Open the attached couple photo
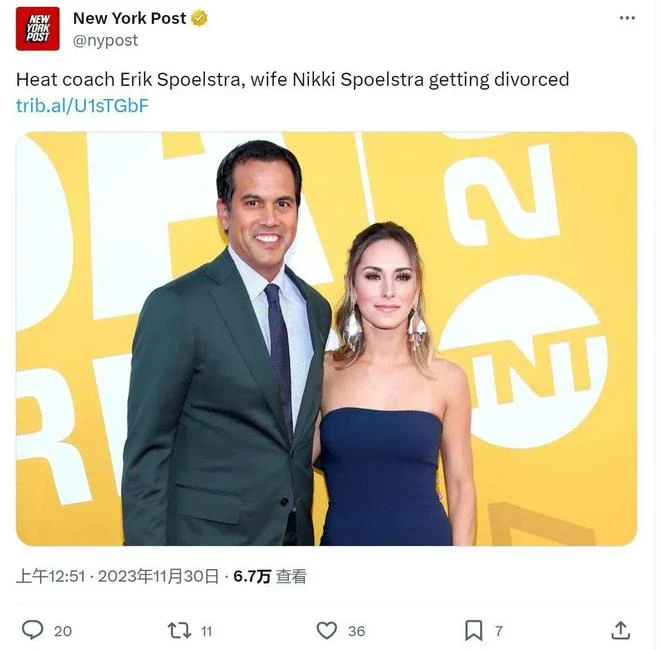 [x=326, y=339]
